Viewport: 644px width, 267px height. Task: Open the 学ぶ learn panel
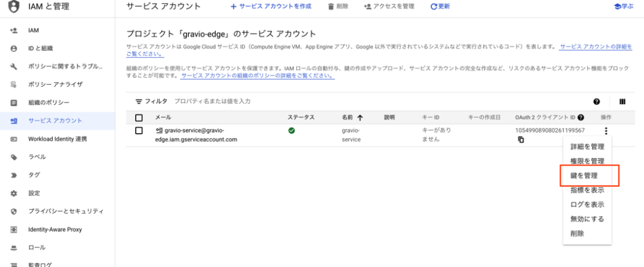[623, 6]
